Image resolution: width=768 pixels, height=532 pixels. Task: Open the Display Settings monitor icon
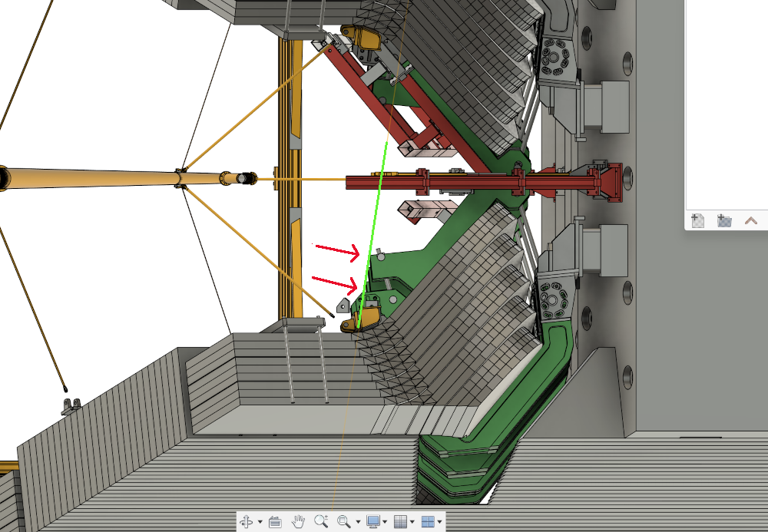point(374,522)
